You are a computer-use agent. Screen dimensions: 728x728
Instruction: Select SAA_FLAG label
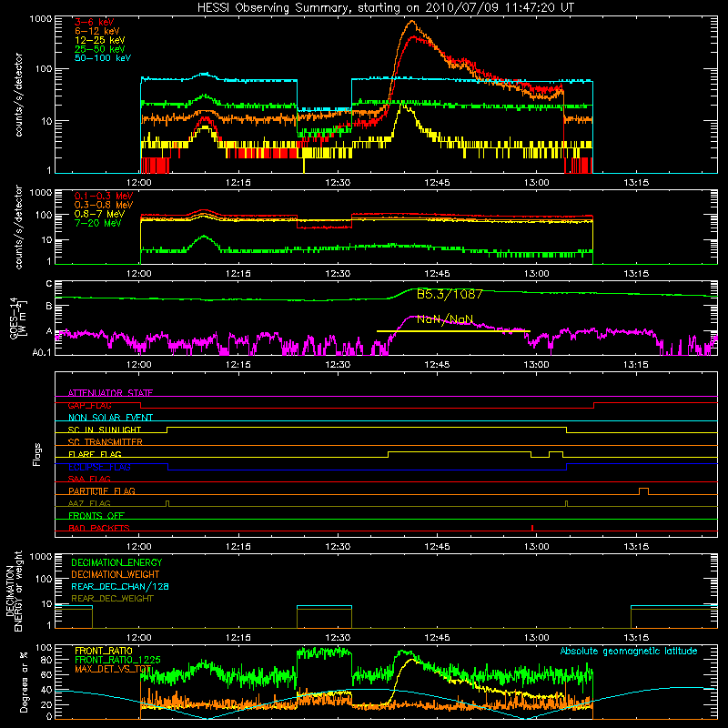coord(89,479)
